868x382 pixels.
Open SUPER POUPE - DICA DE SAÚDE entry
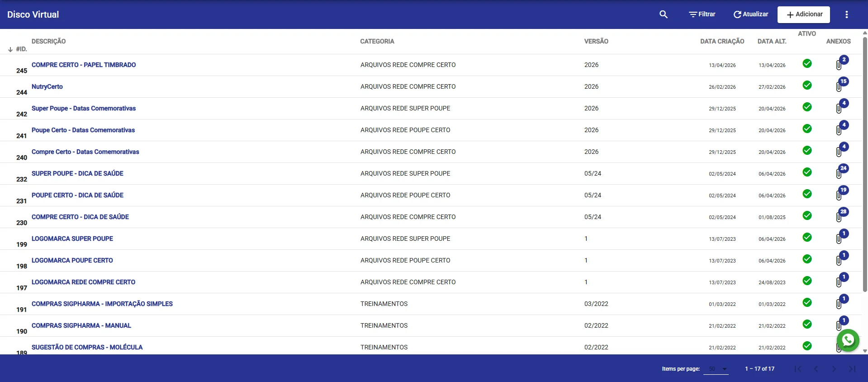(x=77, y=173)
